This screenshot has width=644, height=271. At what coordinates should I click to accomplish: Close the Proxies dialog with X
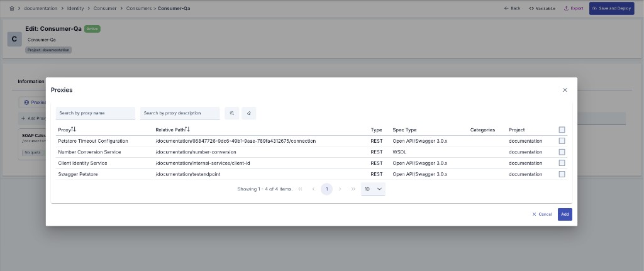pos(565,90)
